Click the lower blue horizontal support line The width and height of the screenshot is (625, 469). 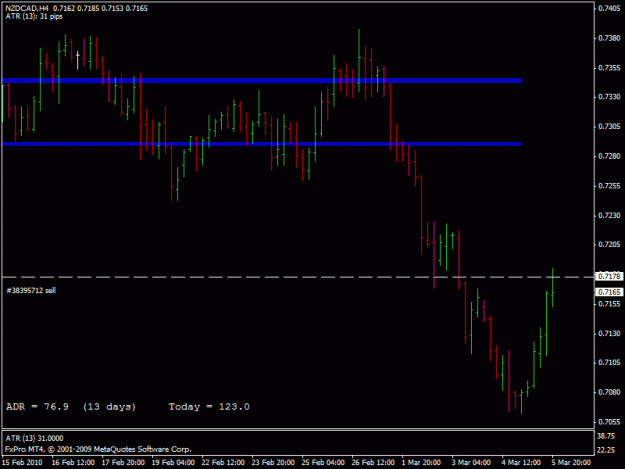point(261,144)
